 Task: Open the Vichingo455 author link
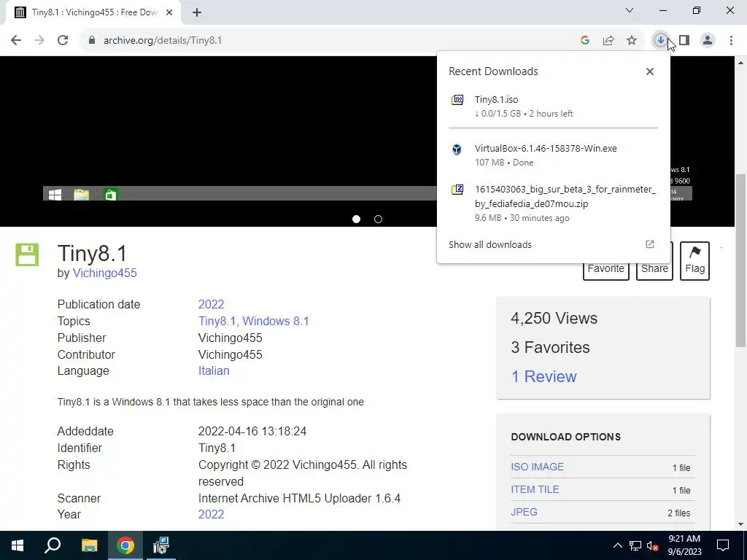point(104,273)
